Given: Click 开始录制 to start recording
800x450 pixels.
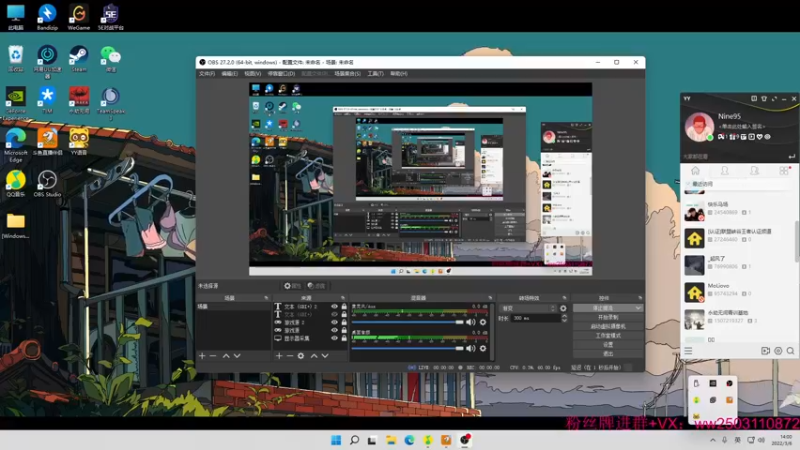Looking at the screenshot, I should 608,317.
